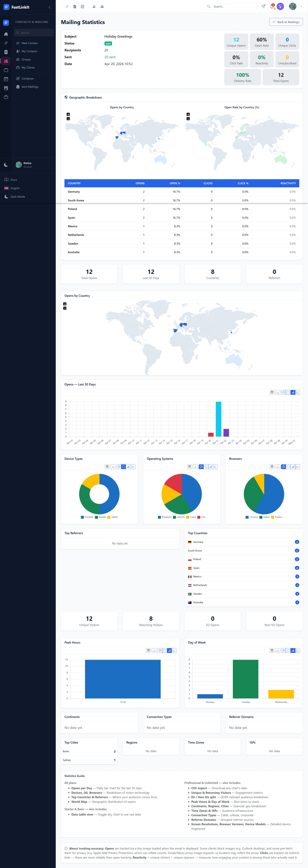The height and width of the screenshot is (868, 308).
Task: Sort table by OPENS column header
Action: click(140, 183)
